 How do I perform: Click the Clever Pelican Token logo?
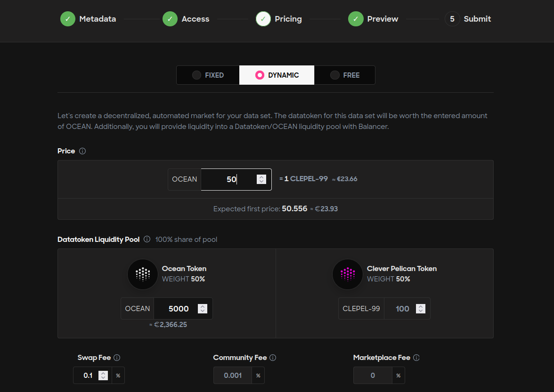(348, 274)
